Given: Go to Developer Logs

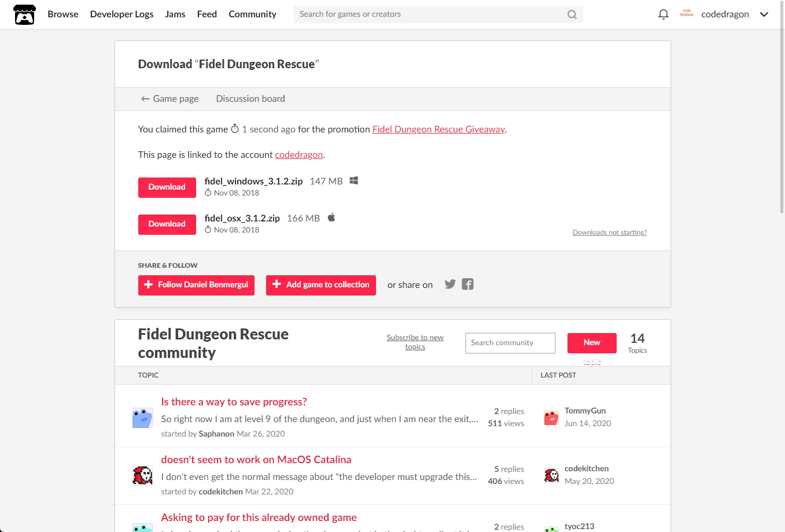Looking at the screenshot, I should tap(121, 14).
